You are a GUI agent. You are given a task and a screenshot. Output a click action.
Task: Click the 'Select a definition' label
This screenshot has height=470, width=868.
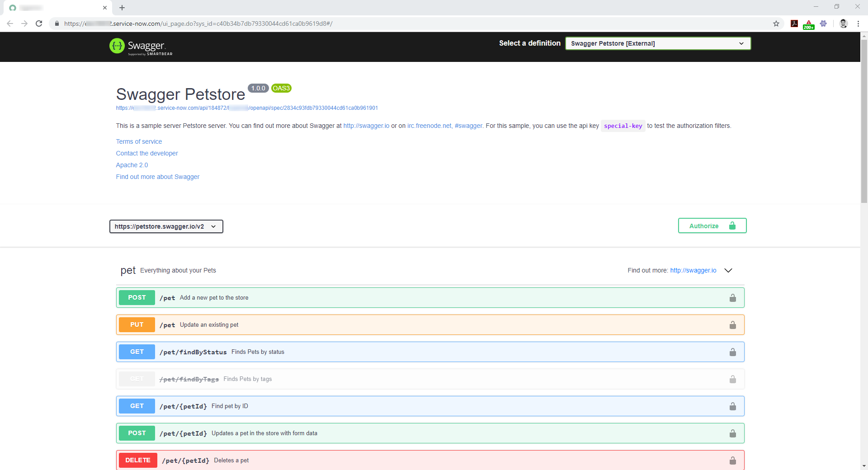(530, 43)
